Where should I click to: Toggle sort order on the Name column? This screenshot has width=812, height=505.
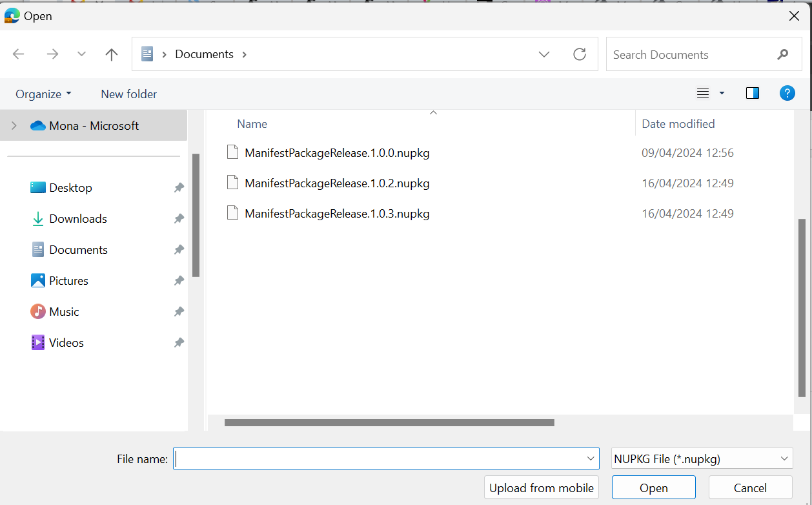pyautogui.click(x=252, y=123)
